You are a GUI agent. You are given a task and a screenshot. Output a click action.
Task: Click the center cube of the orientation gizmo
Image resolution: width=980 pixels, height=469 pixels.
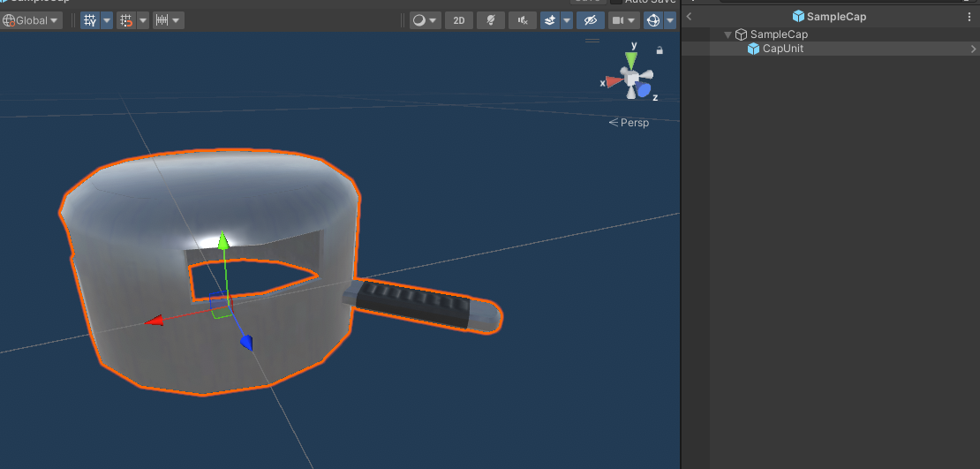point(632,78)
